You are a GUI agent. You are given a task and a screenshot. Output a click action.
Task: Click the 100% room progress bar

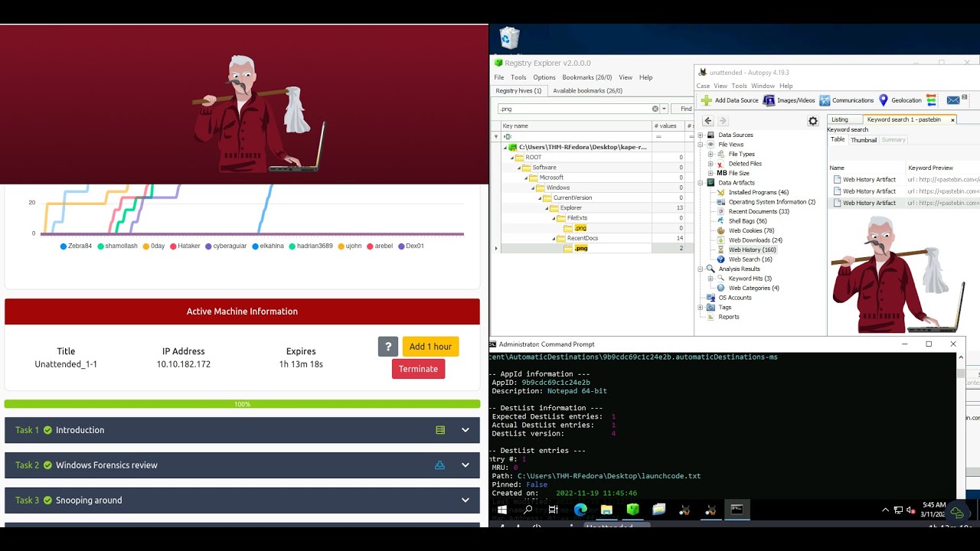tap(242, 404)
